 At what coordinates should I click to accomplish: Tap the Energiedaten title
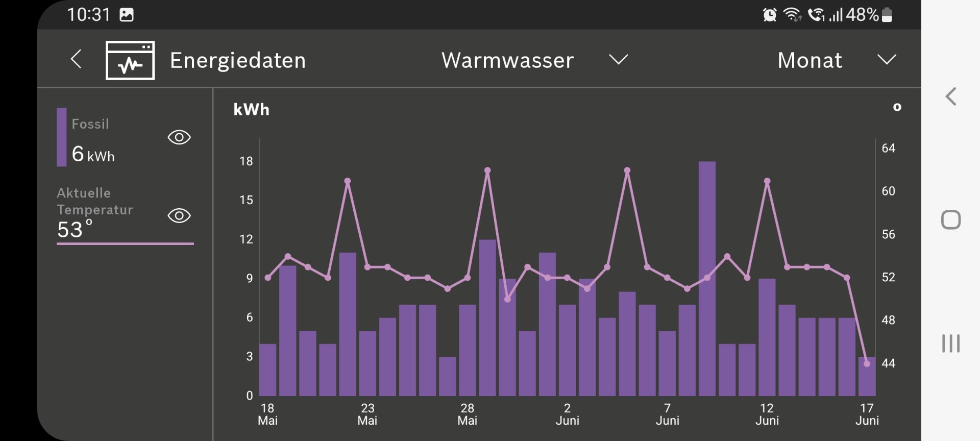point(238,60)
